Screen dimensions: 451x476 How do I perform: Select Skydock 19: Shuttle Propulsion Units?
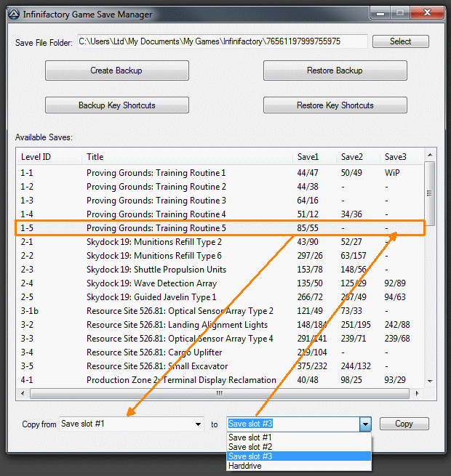pos(220,270)
